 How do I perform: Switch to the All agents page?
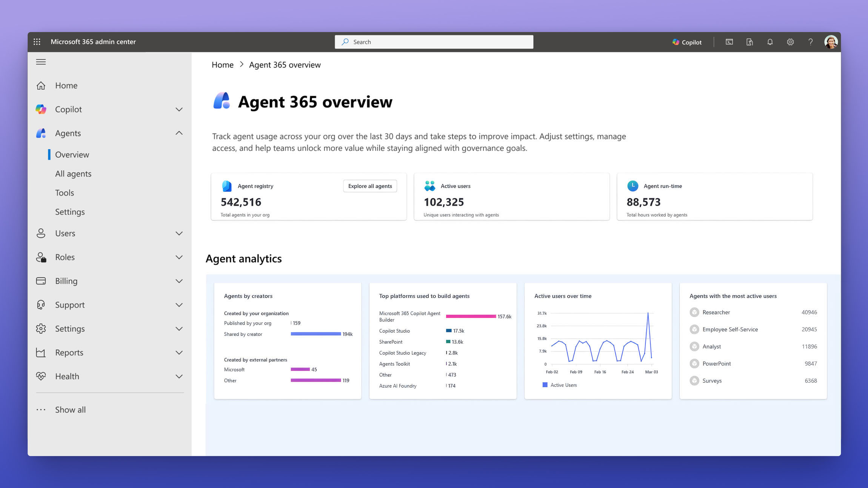click(73, 173)
